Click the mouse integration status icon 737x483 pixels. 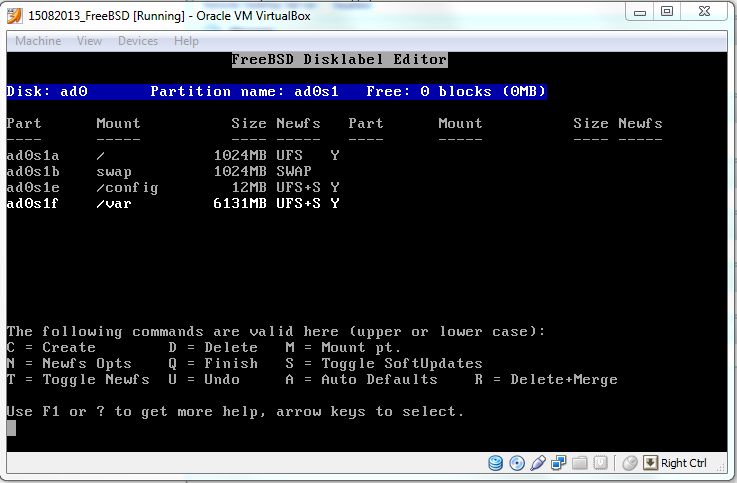[630, 463]
